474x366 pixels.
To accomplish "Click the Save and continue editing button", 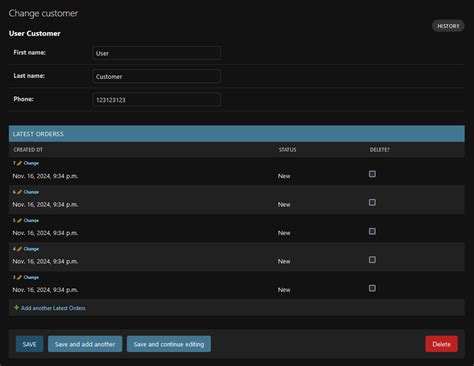I will click(169, 344).
